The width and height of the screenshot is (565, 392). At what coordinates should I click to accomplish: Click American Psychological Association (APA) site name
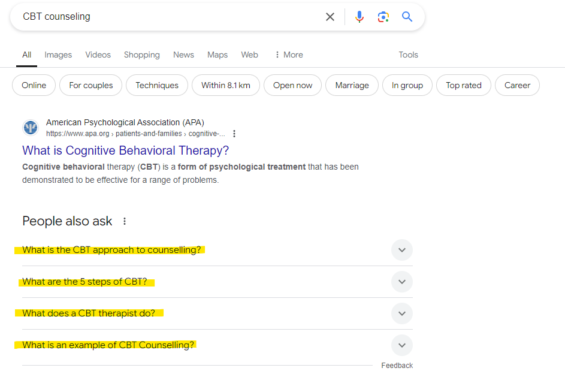(x=125, y=123)
